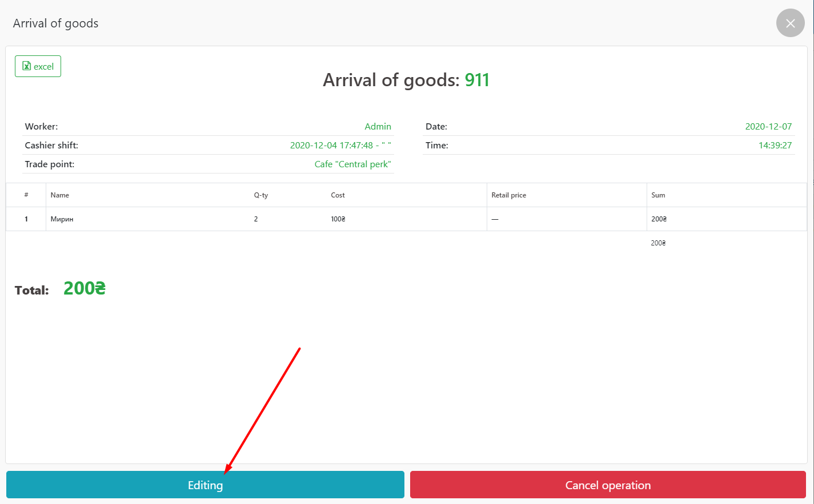Click the Admin worker value

pyautogui.click(x=378, y=127)
